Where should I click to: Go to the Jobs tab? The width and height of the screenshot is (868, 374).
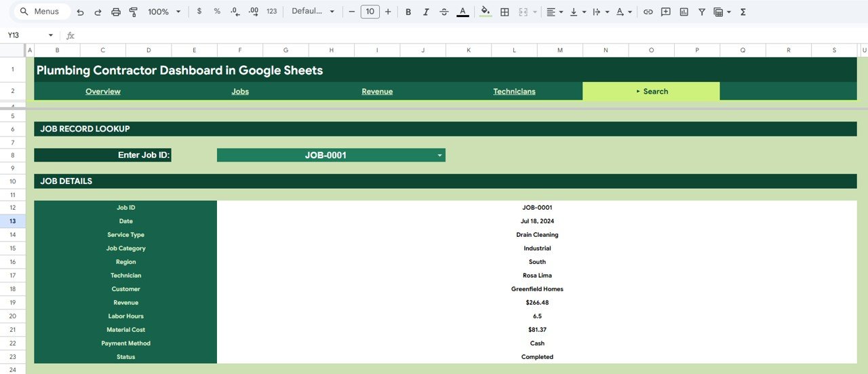pyautogui.click(x=240, y=92)
